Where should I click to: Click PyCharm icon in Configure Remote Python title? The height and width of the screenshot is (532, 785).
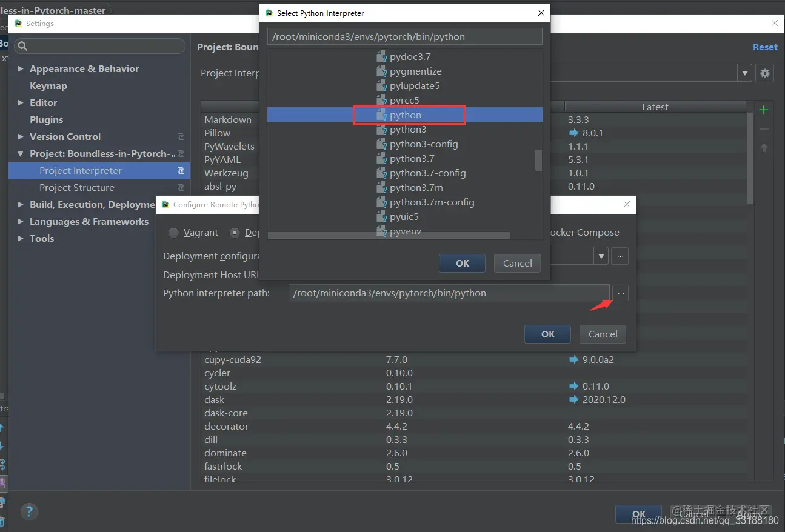point(165,204)
